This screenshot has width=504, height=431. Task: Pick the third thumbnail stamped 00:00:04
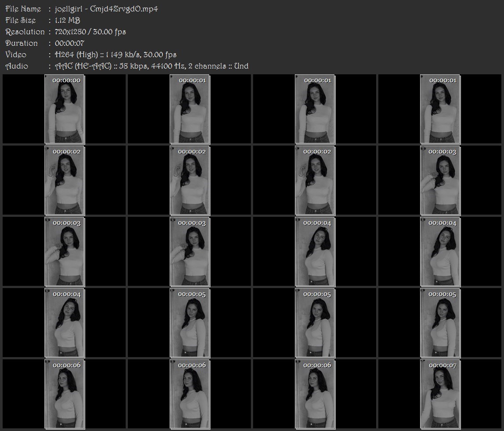point(64,323)
